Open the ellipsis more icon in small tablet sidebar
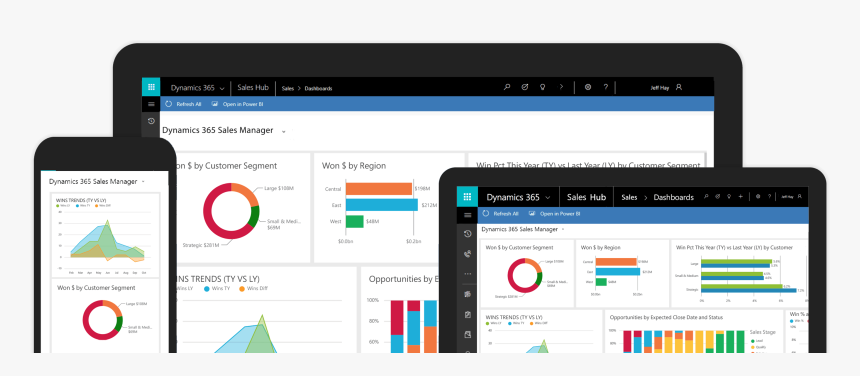 [x=468, y=274]
